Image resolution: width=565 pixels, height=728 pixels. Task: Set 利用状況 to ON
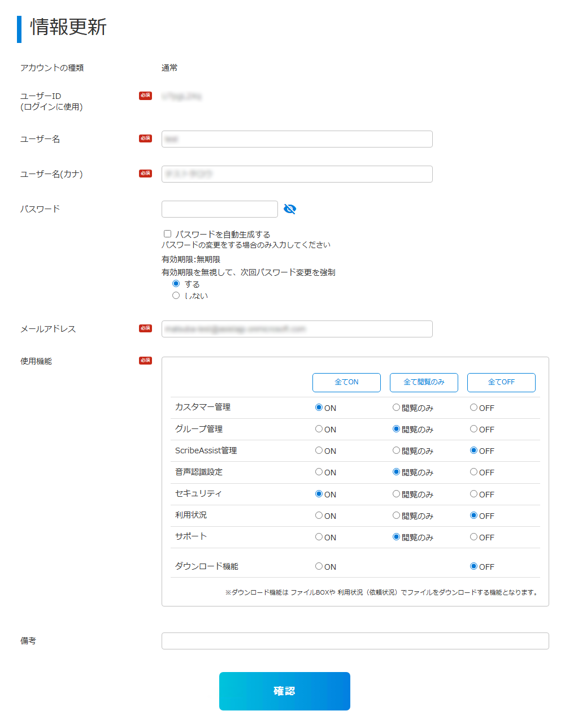point(319,515)
